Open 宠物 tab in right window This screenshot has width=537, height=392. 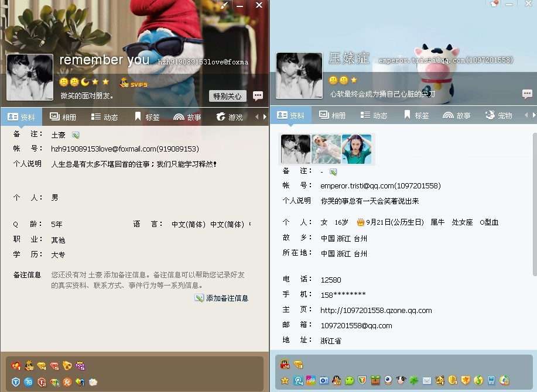(x=499, y=115)
